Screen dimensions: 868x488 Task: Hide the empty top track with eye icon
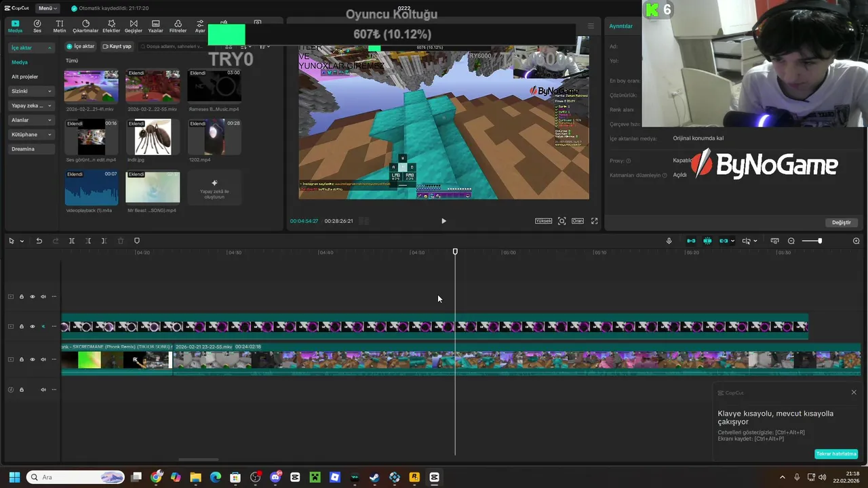point(32,297)
